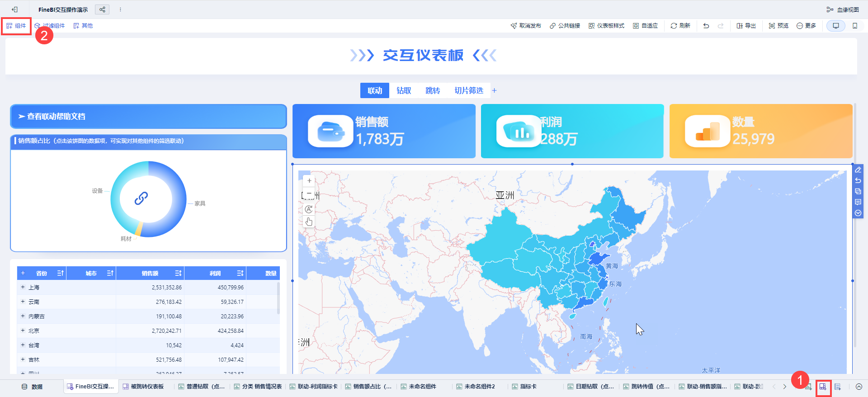
Task: Sort by 销售额 column icon
Action: [x=179, y=273]
